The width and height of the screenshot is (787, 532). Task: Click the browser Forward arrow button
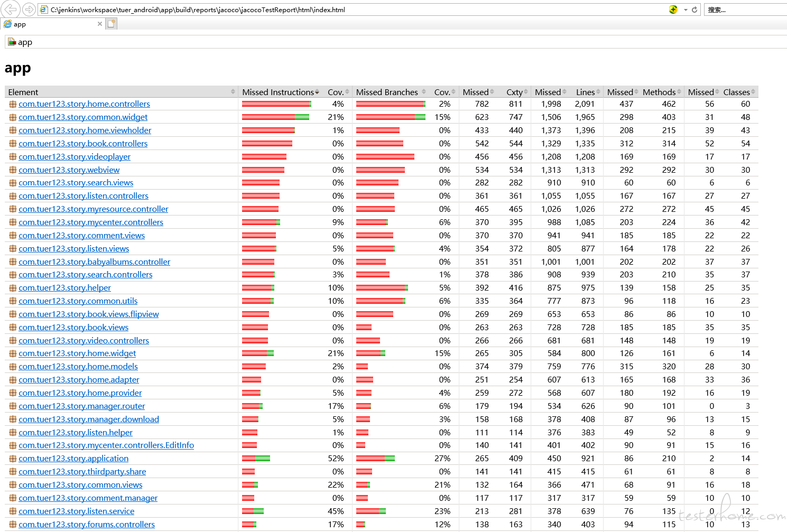pos(29,10)
